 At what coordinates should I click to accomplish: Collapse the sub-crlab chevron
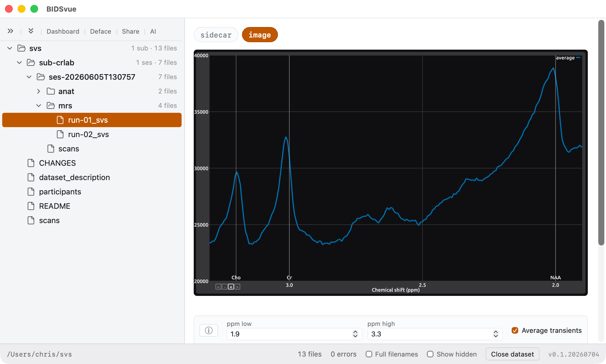(x=19, y=63)
